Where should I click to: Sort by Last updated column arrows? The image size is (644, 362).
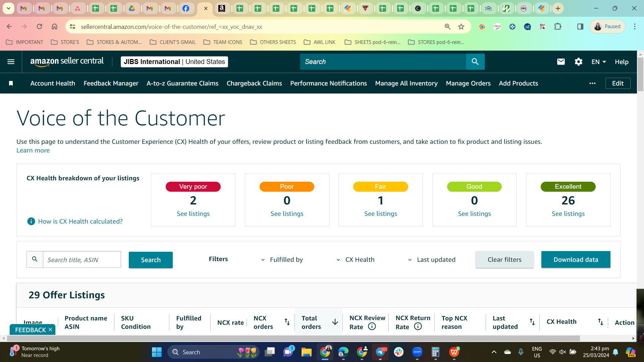[532, 322]
